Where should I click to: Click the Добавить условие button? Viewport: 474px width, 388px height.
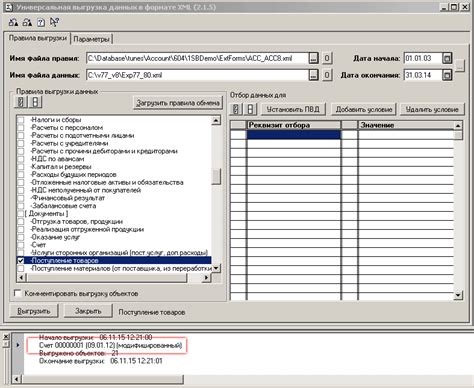pos(364,109)
